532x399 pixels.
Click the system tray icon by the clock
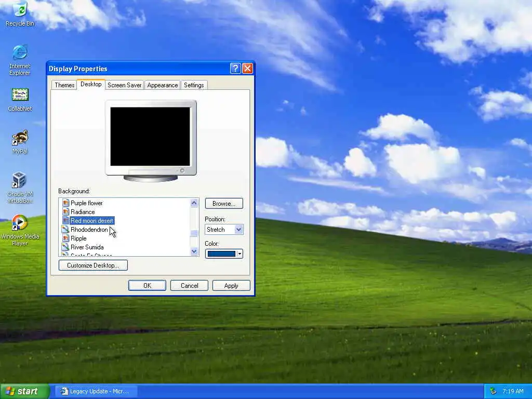click(x=493, y=391)
